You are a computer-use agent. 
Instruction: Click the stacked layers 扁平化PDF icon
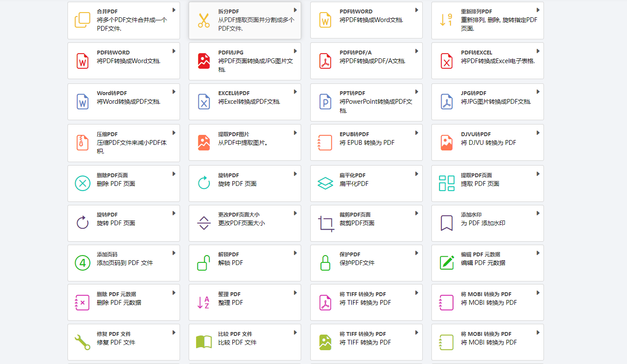click(x=325, y=183)
